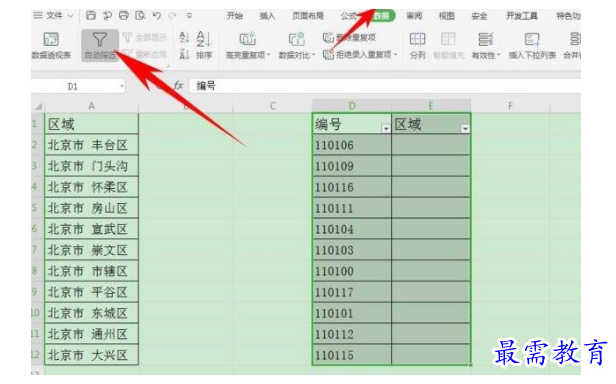Open the 有效性 validation dropdown
Image resolution: width=616 pixels, height=384 pixels.
pos(486,46)
